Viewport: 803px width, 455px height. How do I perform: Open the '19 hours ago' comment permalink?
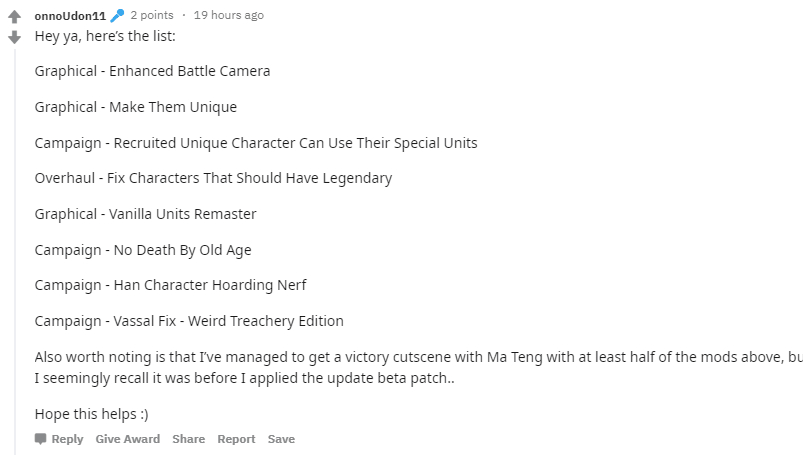point(228,15)
